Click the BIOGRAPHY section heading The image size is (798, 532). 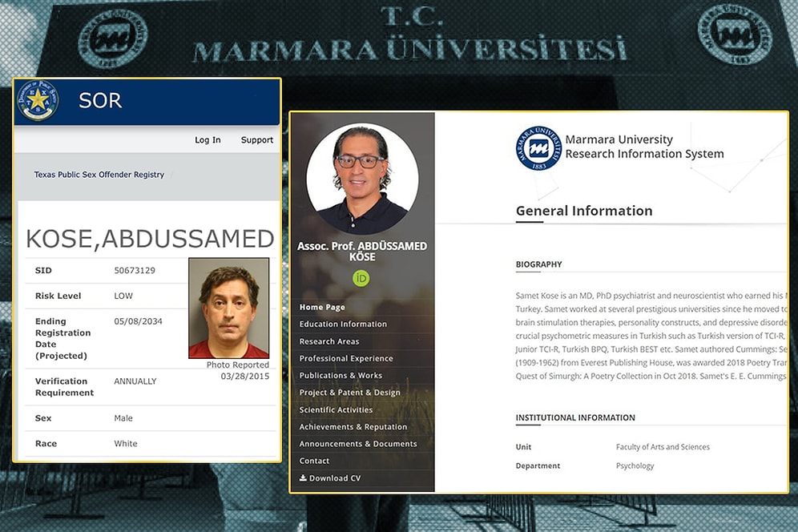538,264
